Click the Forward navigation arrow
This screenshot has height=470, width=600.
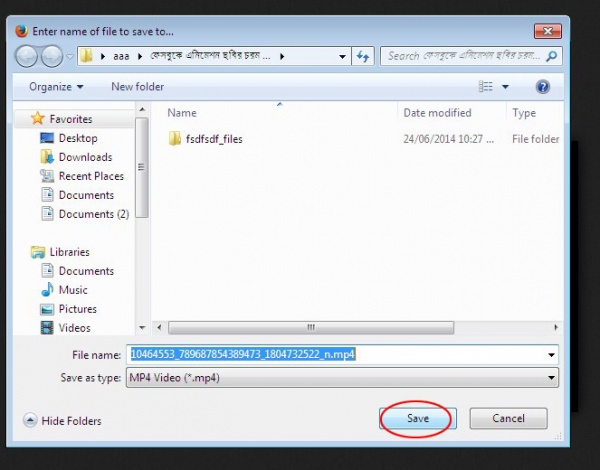pos(52,56)
